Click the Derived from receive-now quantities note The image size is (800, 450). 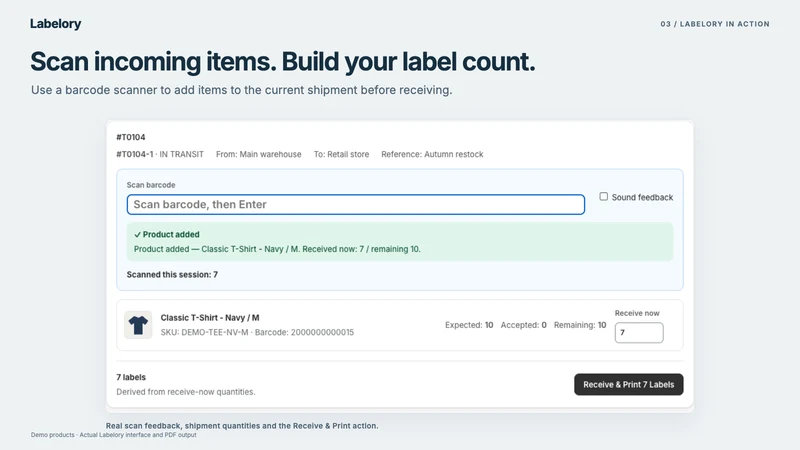tap(186, 392)
